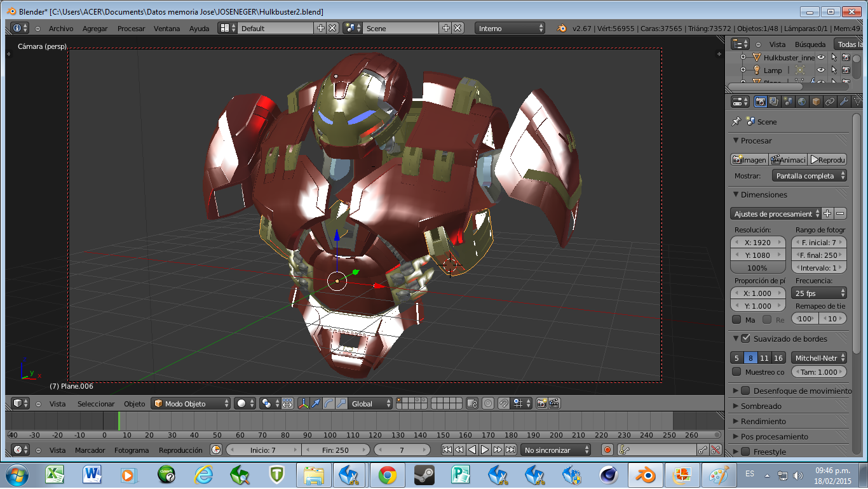Open the Agregar menu
Screen dimensions: 868x489
(95, 29)
